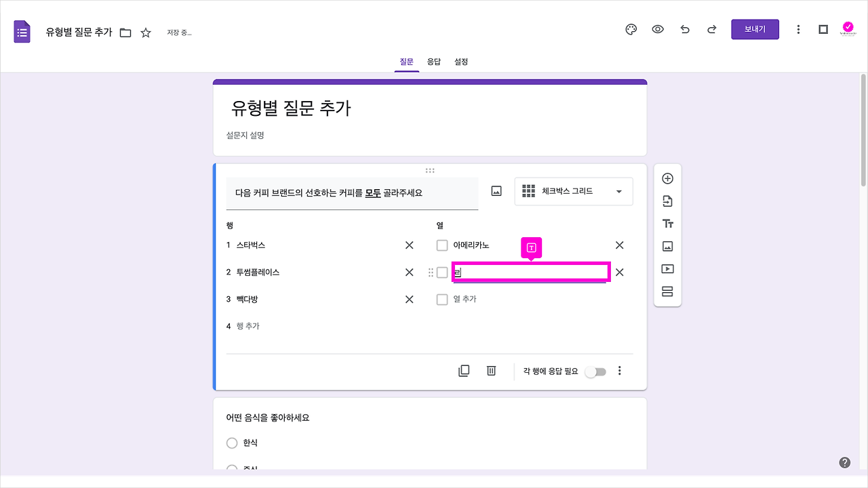Open more options on the question card
The height and width of the screenshot is (488, 868).
pyautogui.click(x=619, y=370)
